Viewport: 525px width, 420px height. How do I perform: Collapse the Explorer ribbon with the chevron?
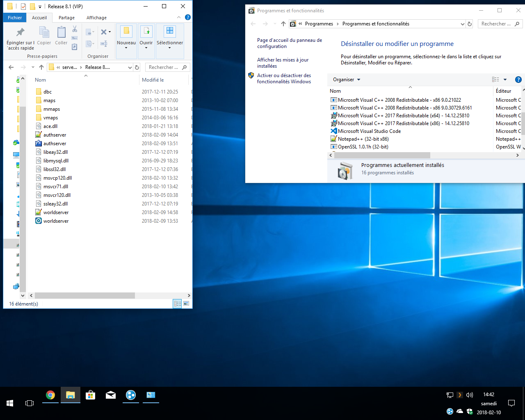pos(179,18)
